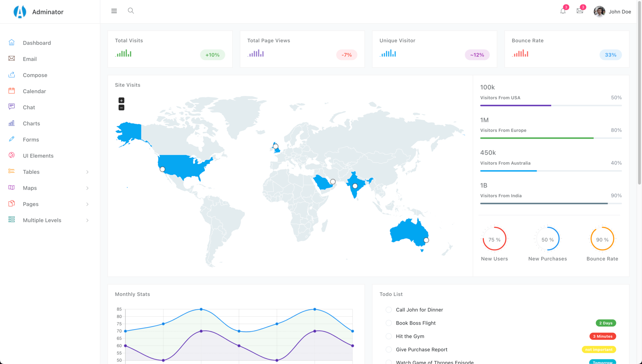Image resolution: width=642 pixels, height=364 pixels.
Task: Click the Adminator logo icon
Action: tap(20, 12)
